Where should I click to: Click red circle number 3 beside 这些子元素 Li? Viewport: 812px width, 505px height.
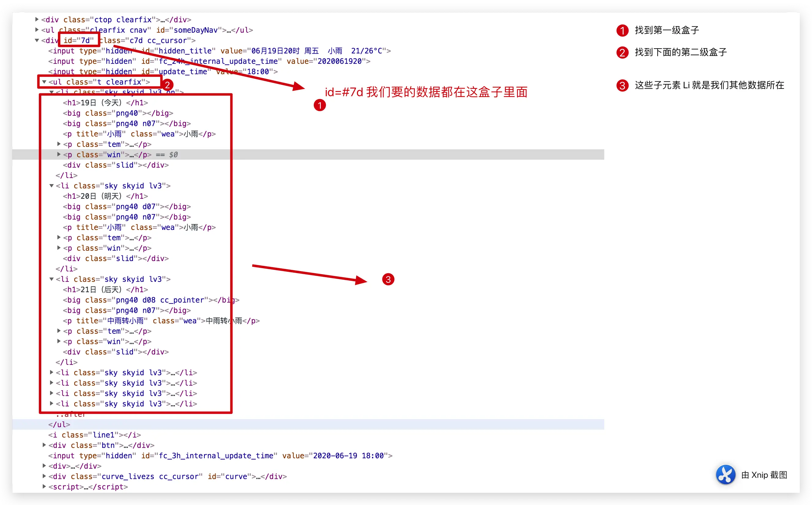pyautogui.click(x=622, y=85)
